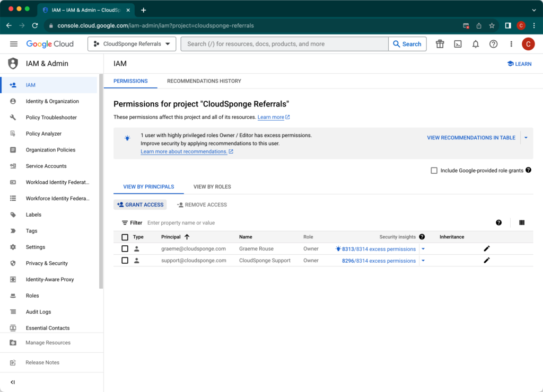The image size is (543, 392).
Task: Select the support@cloudsponge.com row checkbox
Action: click(x=125, y=260)
